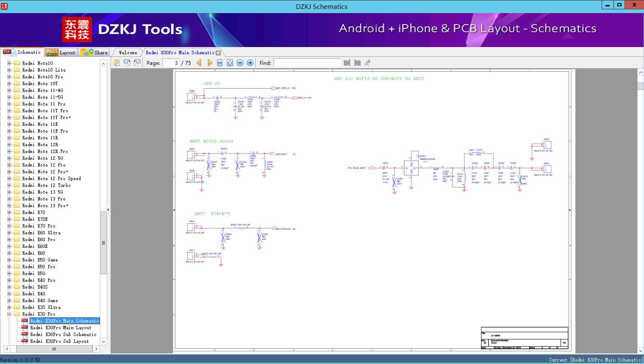This screenshot has height=364, width=644.
Task: Go to next page arrow
Action: click(210, 63)
